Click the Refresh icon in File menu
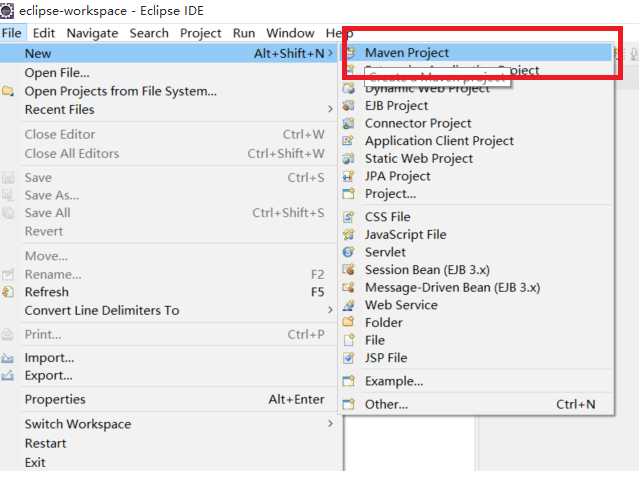 pos(8,292)
